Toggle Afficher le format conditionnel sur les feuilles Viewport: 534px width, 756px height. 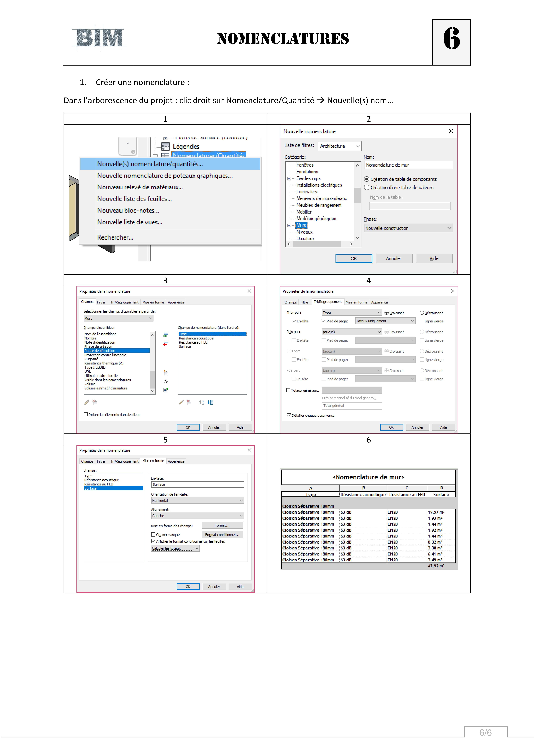coord(153,541)
